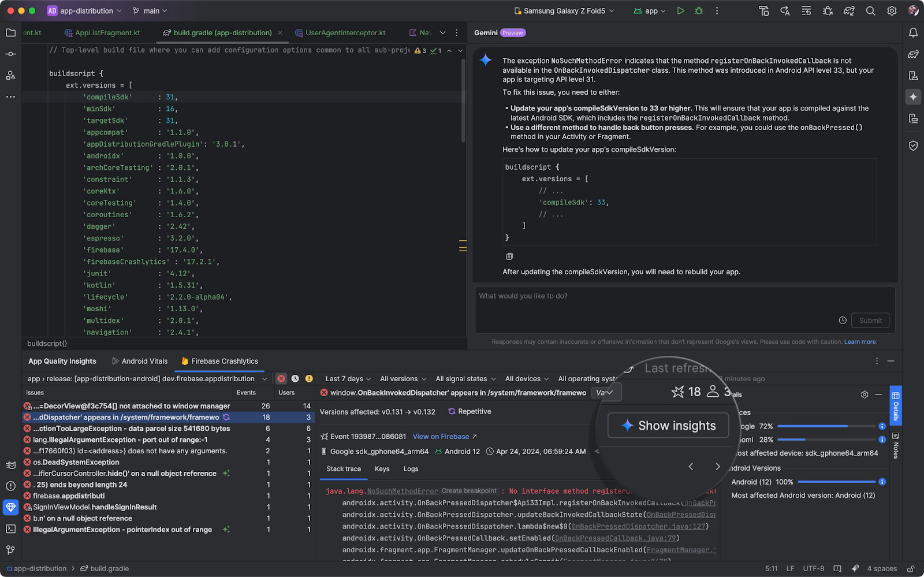Open the Project folder tool window

(10, 33)
